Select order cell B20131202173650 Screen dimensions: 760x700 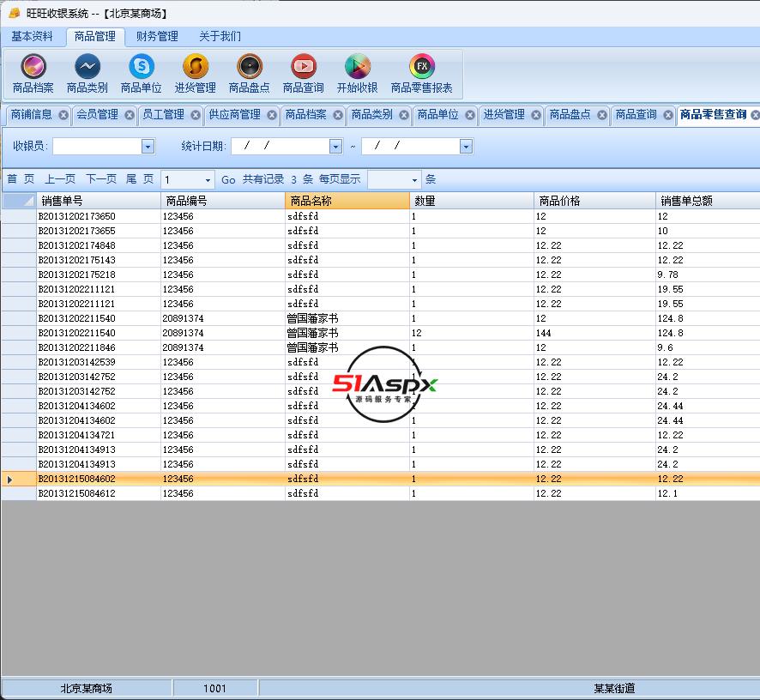point(99,216)
